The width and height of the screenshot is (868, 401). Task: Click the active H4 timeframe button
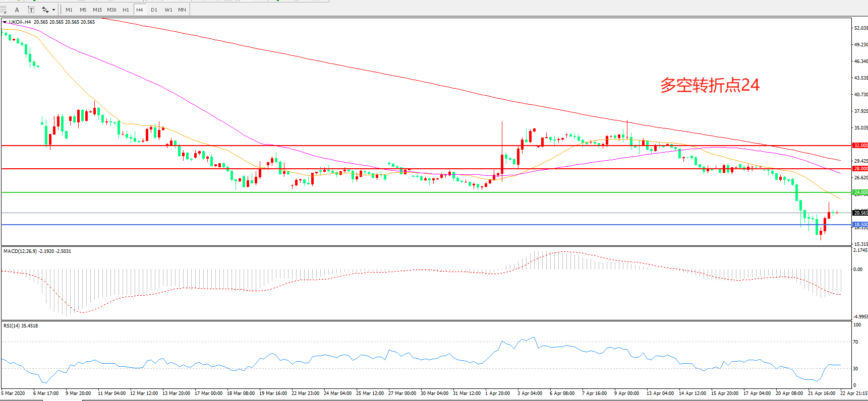click(140, 10)
